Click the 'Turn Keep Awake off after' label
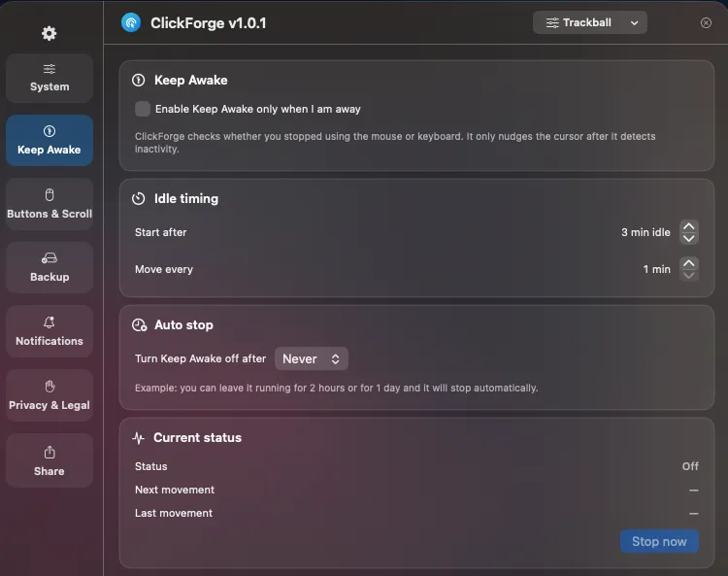 coord(200,358)
